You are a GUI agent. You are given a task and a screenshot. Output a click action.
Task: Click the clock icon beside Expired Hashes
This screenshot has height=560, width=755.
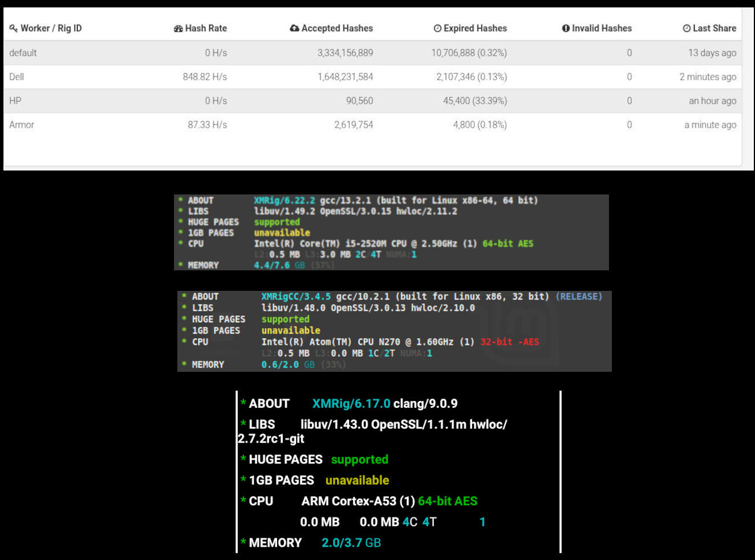[437, 29]
